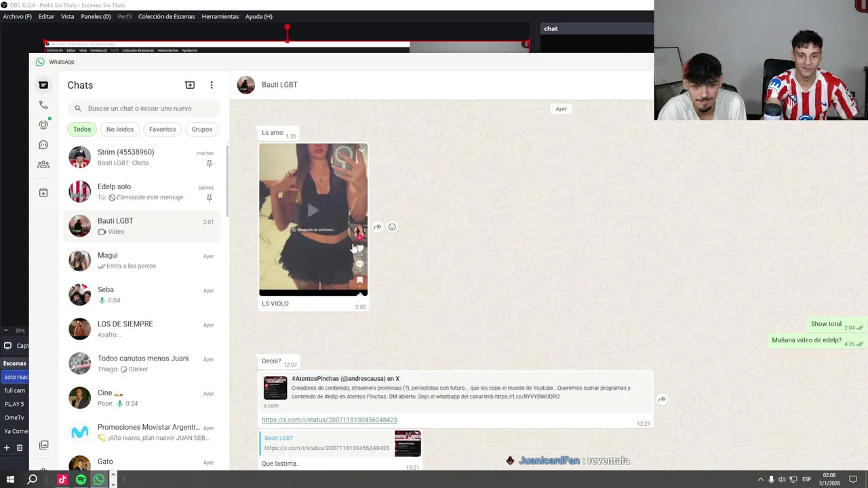The height and width of the screenshot is (488, 868).
Task: Open OBS Ayuda menu
Action: 258,16
